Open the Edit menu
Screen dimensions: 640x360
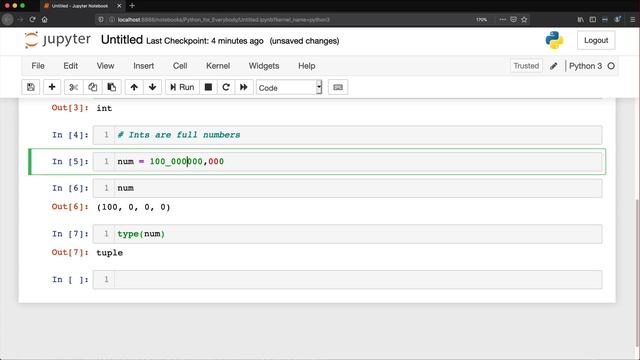(x=70, y=66)
